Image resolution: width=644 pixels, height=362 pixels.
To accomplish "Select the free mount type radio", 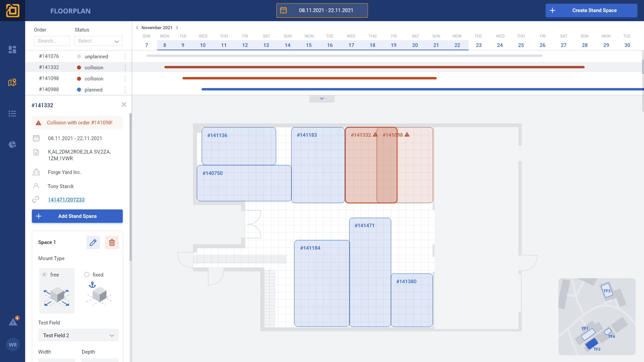I will click(x=44, y=275).
